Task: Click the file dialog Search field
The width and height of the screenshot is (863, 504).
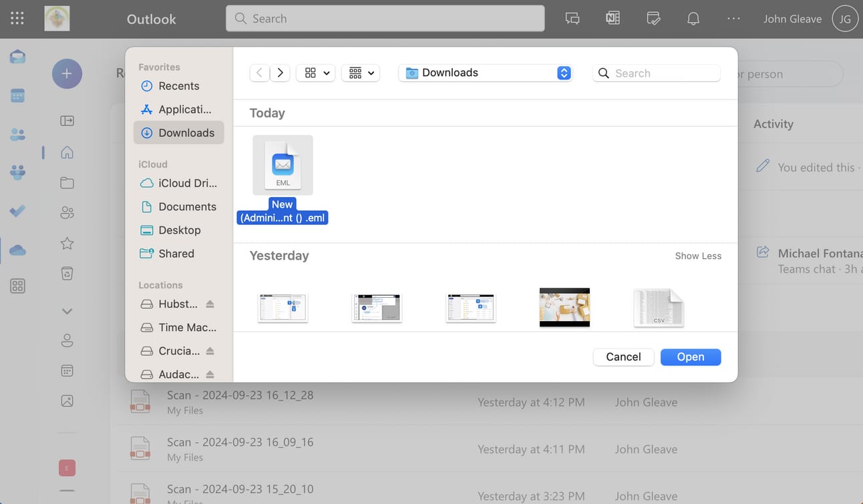Action: [657, 73]
